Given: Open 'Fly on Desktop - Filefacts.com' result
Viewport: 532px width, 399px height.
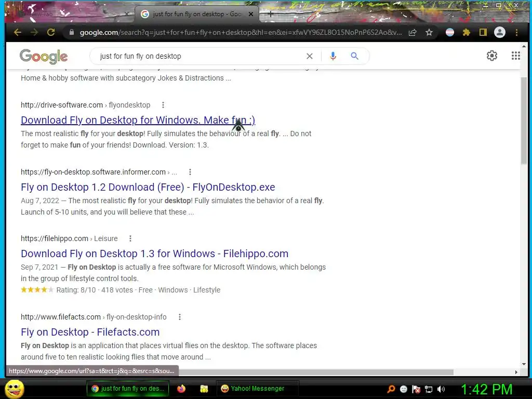Looking at the screenshot, I should pos(90,332).
